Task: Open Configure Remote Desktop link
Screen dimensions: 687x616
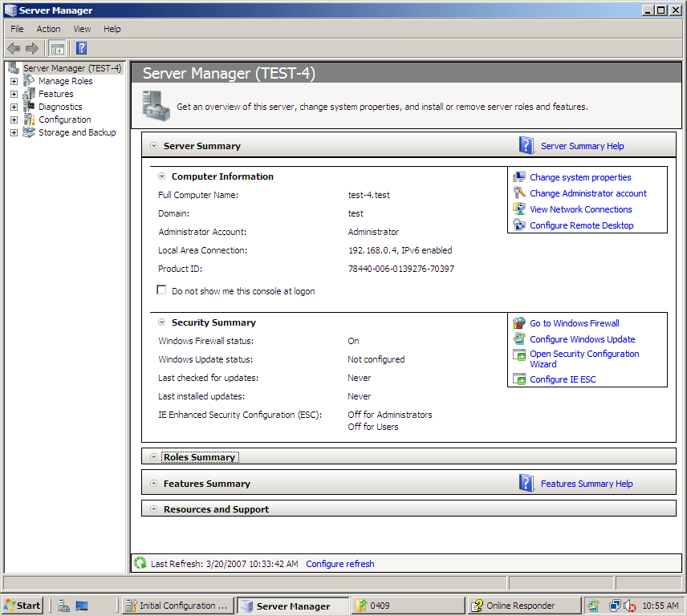Action: coord(582,225)
